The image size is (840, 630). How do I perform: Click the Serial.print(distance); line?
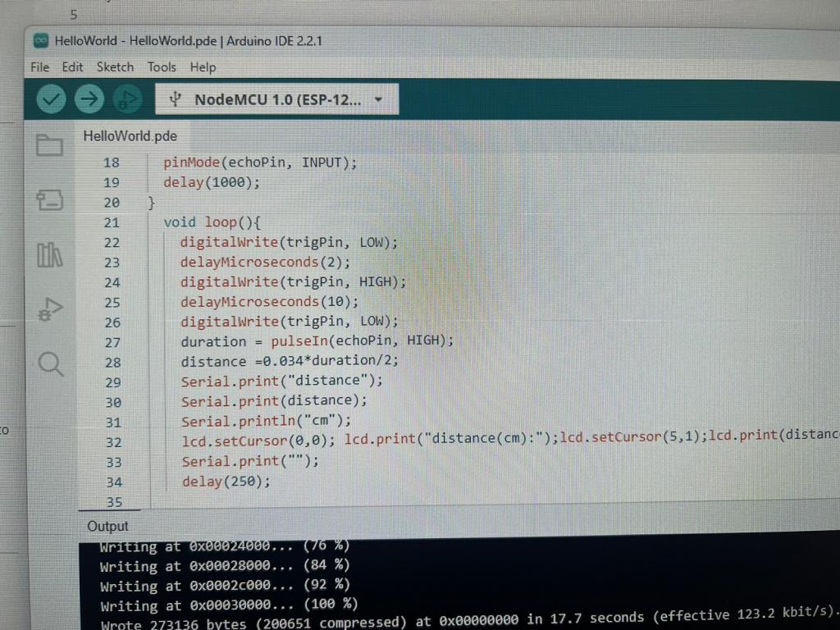274,400
